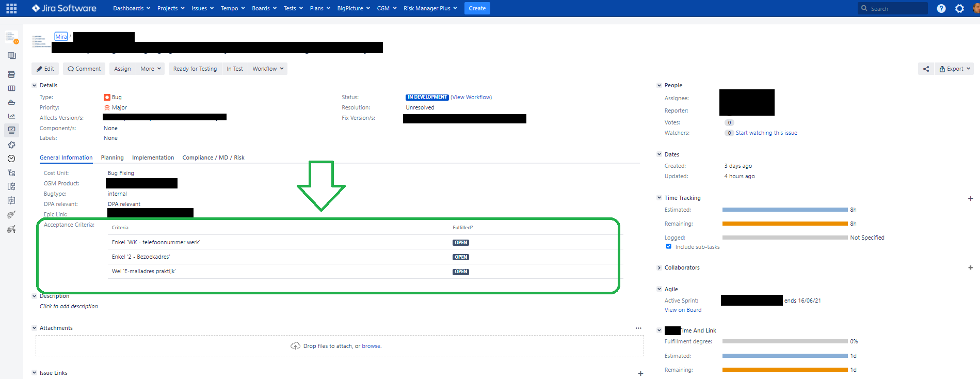Open the BigPicture menu
Screen dimensions: 980x379
[x=354, y=8]
